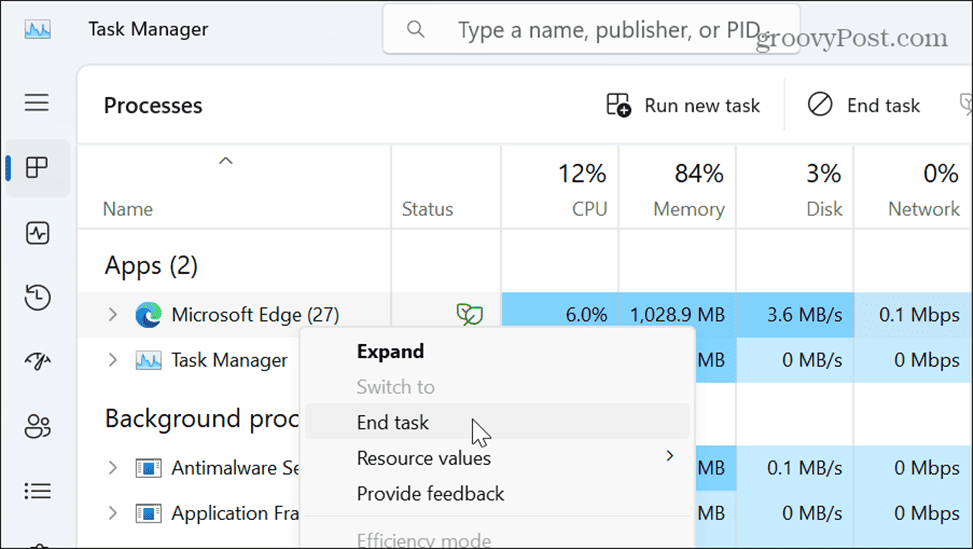Click the Edge 0.1 Mbps network value
This screenshot has width=973, height=549.
point(919,315)
